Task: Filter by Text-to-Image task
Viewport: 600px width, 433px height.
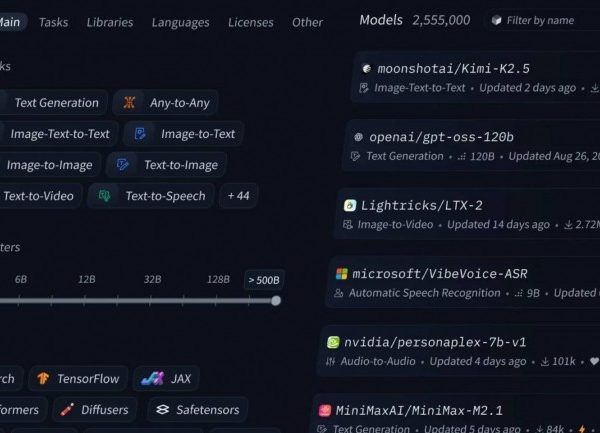Action: tap(166, 165)
